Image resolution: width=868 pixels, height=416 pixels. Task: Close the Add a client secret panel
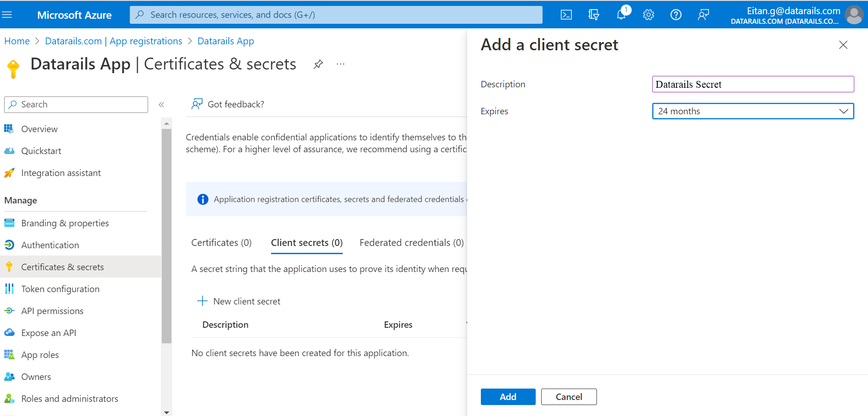pos(843,45)
